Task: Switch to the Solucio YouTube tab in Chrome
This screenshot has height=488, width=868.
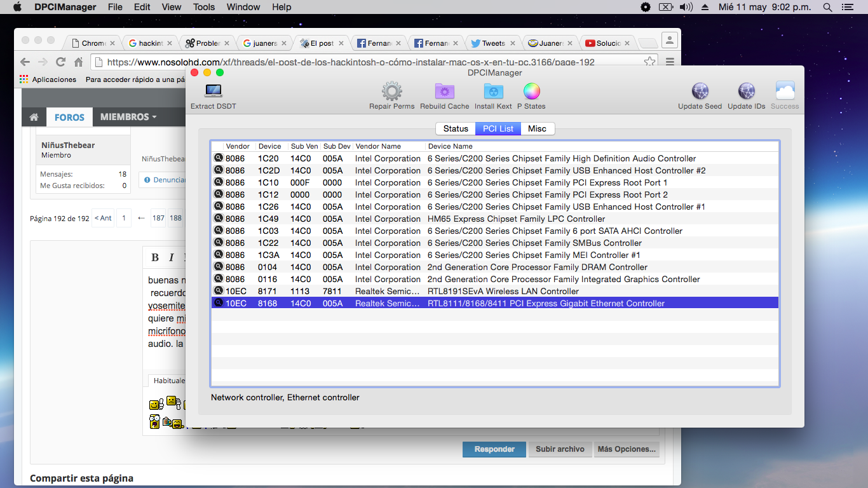Action: pos(608,43)
